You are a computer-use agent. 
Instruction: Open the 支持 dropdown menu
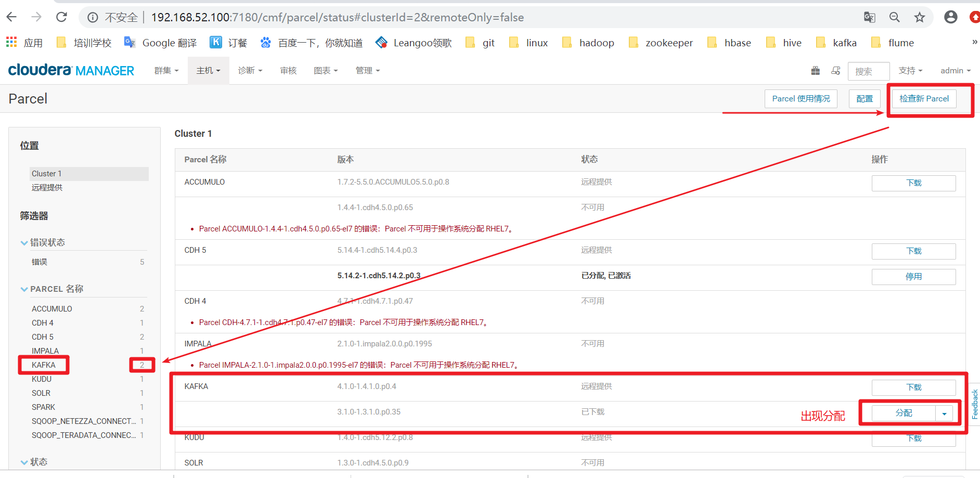[x=910, y=71]
